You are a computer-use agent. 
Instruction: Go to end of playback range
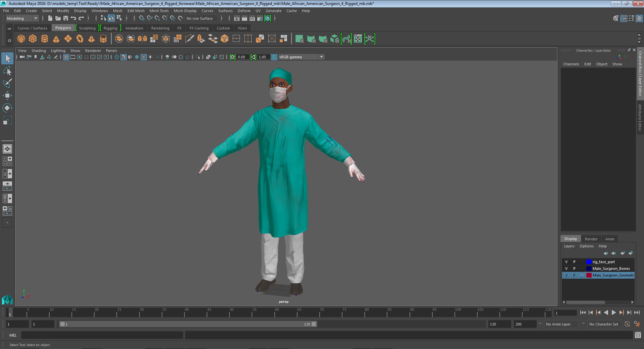(x=637, y=312)
